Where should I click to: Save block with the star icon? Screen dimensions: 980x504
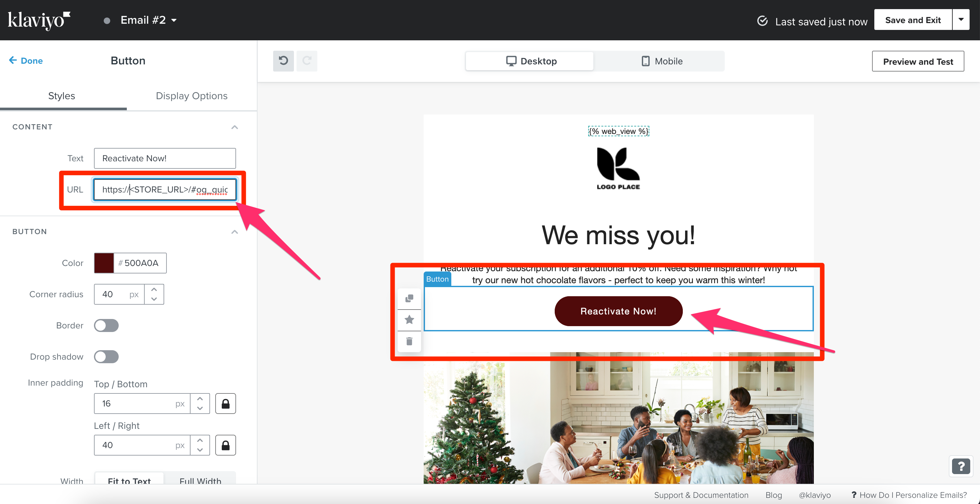(409, 320)
